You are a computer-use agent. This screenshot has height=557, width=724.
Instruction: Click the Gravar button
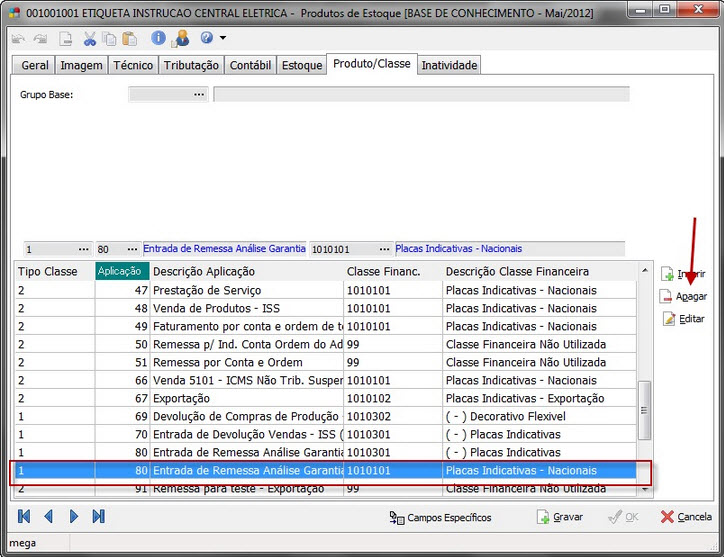(x=559, y=517)
